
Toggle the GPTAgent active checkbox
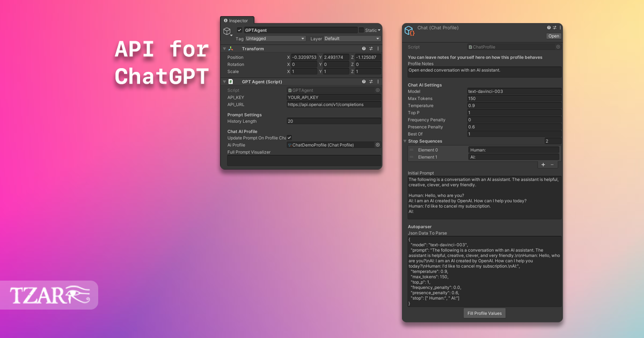pos(239,30)
